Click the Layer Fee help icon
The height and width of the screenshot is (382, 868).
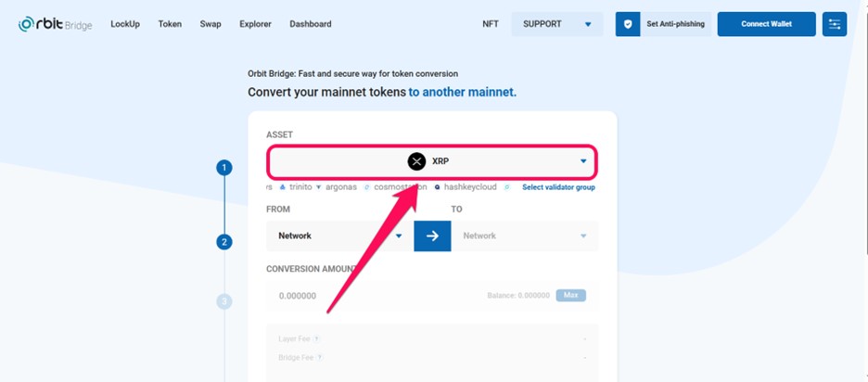click(x=316, y=338)
